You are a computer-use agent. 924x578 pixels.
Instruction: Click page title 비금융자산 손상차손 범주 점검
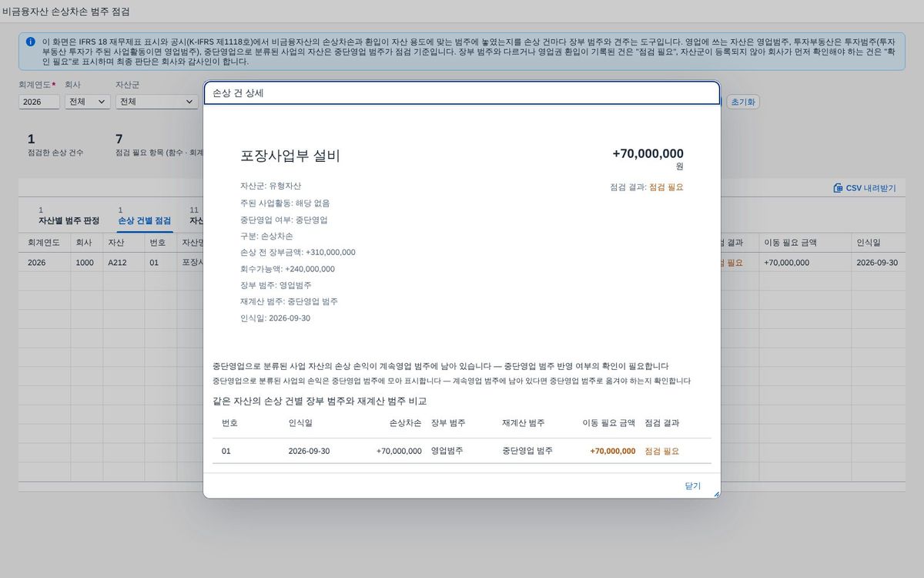(x=66, y=12)
